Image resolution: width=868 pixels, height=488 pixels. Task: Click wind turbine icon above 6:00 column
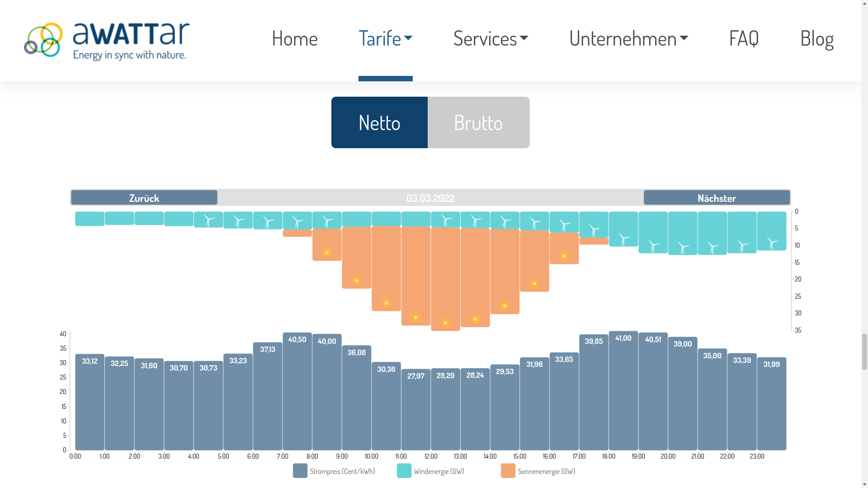(x=268, y=222)
